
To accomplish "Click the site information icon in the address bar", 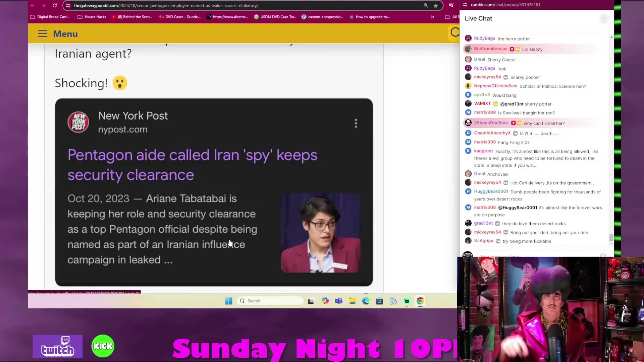I will 68,5.
